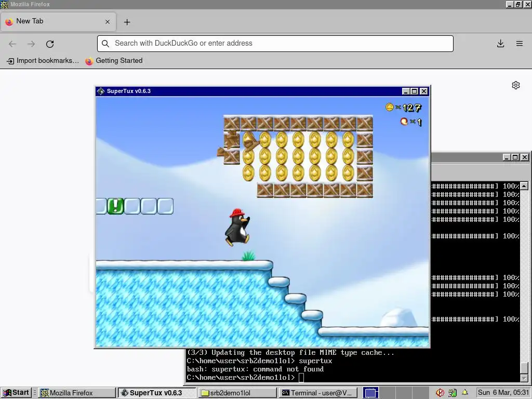Click terminal text 'supertux: command not found'
The image size is (532, 399).
(268, 369)
